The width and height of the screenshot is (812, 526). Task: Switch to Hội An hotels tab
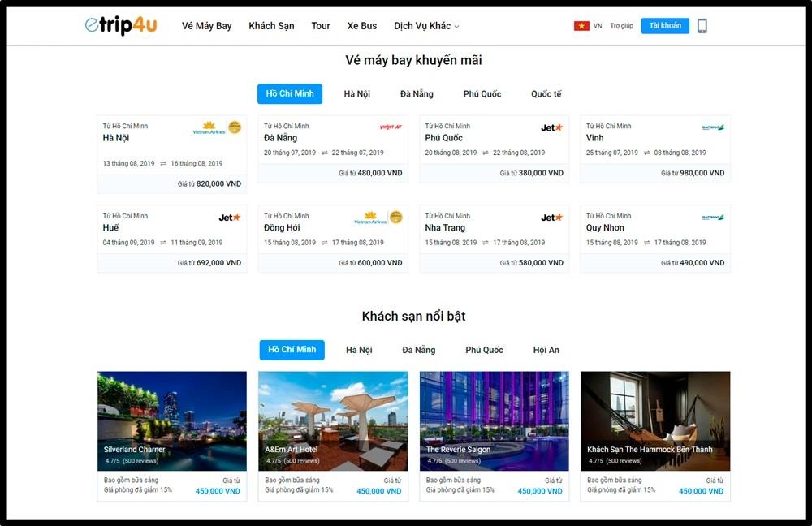[546, 350]
